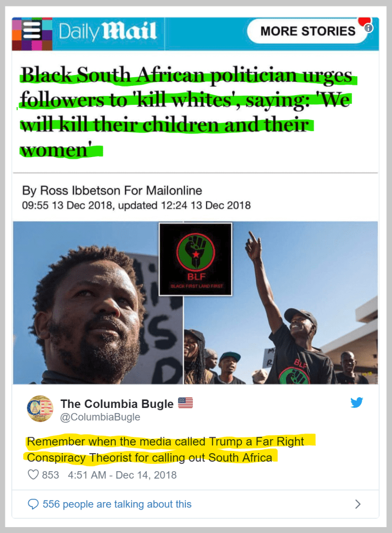Open the '556 people are talking about this' link
This screenshot has width=392, height=533.
[x=117, y=504]
